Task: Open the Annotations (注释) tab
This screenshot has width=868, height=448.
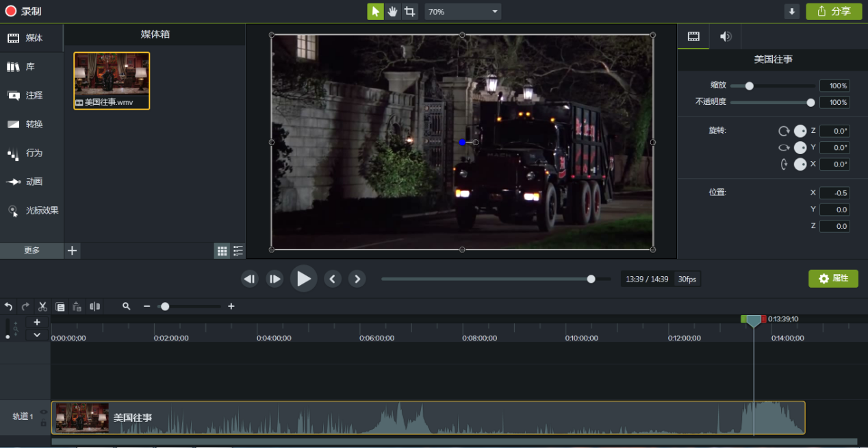Action: click(x=31, y=95)
